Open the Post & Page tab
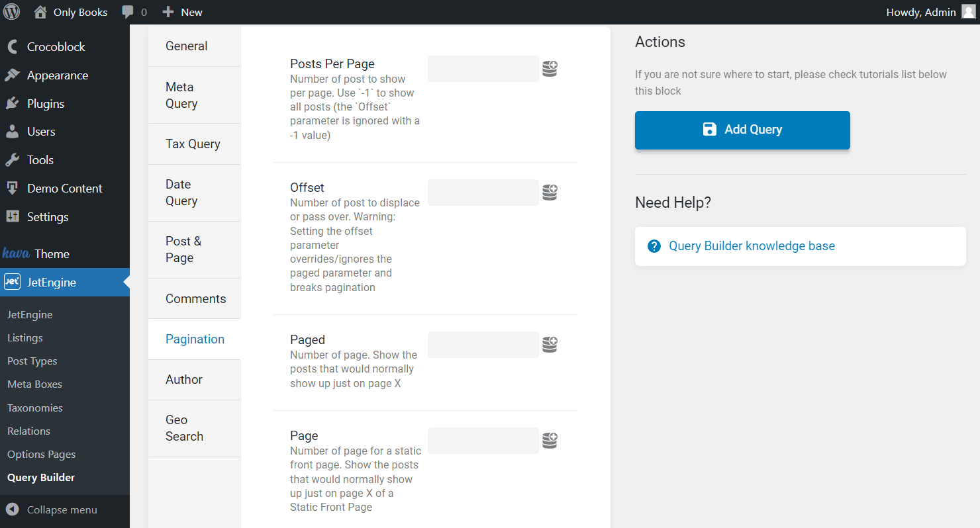Screen dimensions: 980x528 (194, 249)
